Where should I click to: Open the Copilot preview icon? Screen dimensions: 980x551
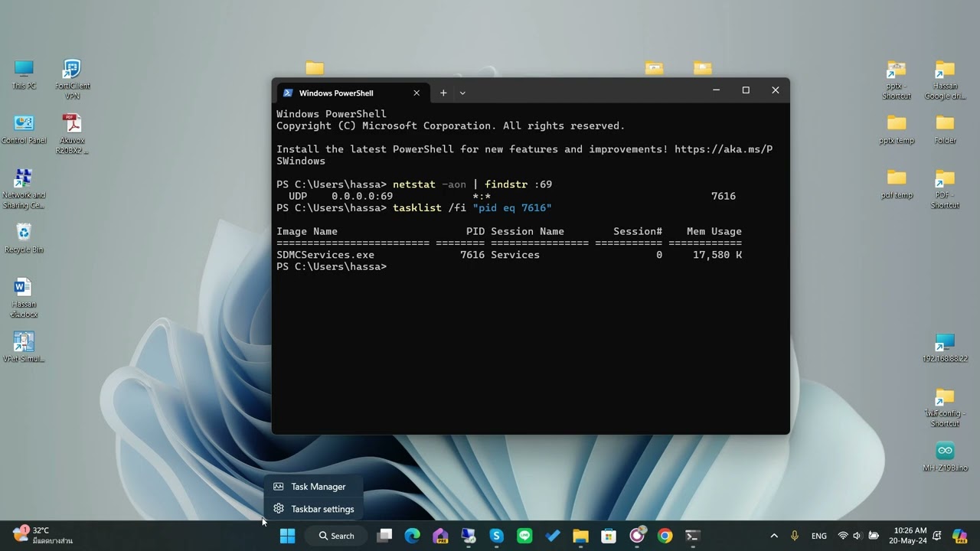point(960,536)
